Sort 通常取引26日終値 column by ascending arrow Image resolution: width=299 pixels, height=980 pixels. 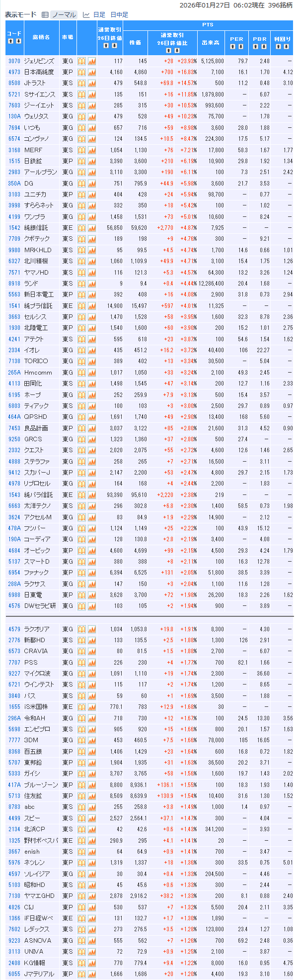(x=106, y=46)
